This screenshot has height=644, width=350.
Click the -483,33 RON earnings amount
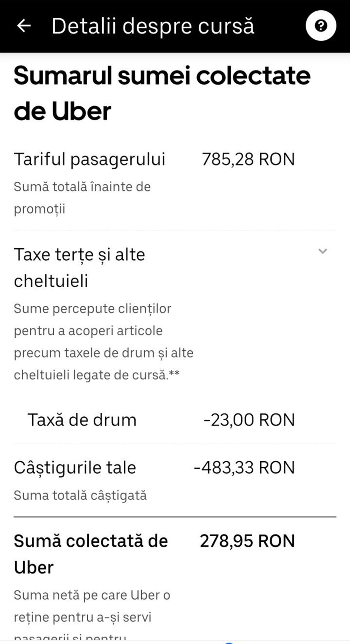point(244,467)
